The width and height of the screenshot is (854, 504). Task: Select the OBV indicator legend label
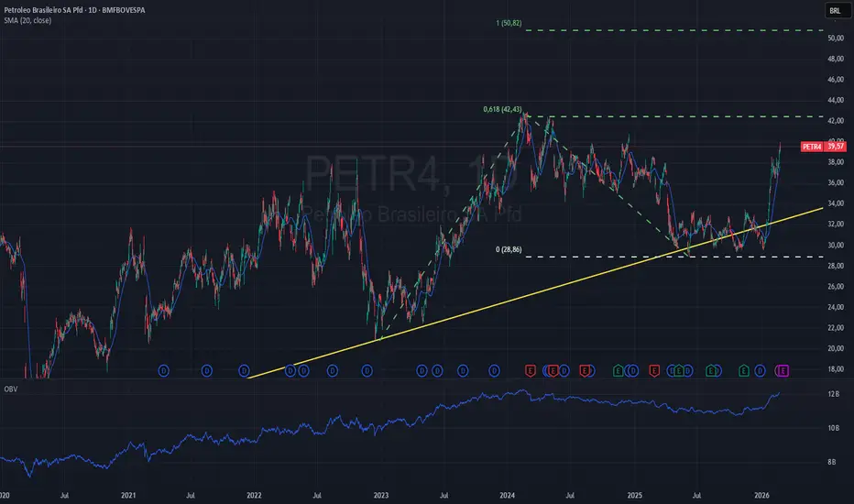tap(11, 389)
